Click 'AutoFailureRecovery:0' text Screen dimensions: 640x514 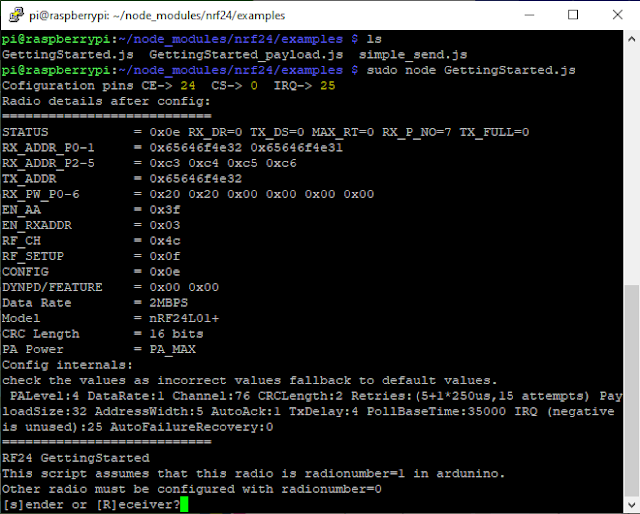point(191,427)
